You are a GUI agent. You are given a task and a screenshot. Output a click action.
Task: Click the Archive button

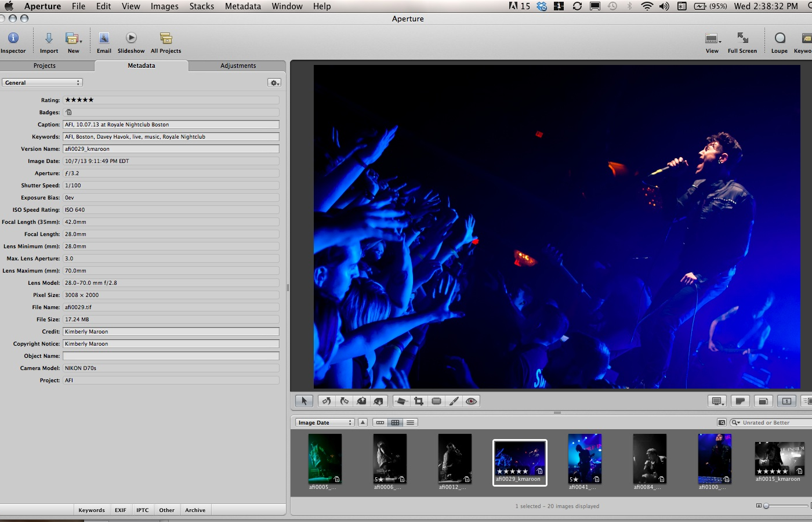195,510
